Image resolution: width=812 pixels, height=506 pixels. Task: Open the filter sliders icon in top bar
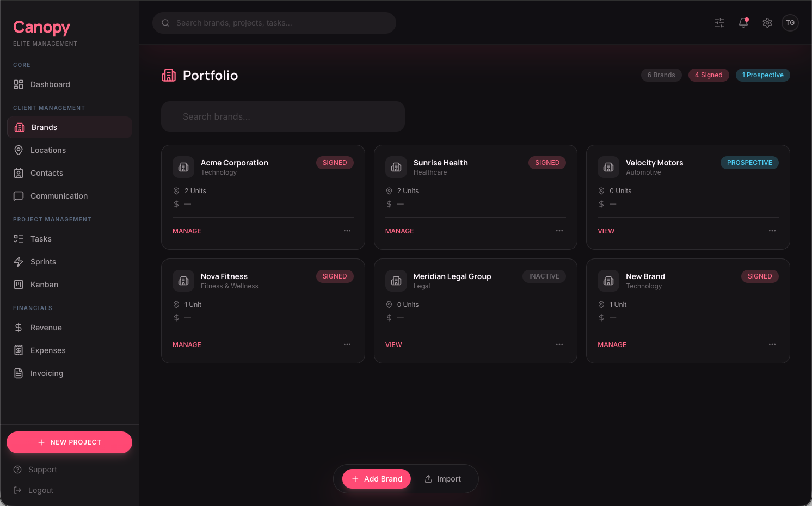point(719,23)
